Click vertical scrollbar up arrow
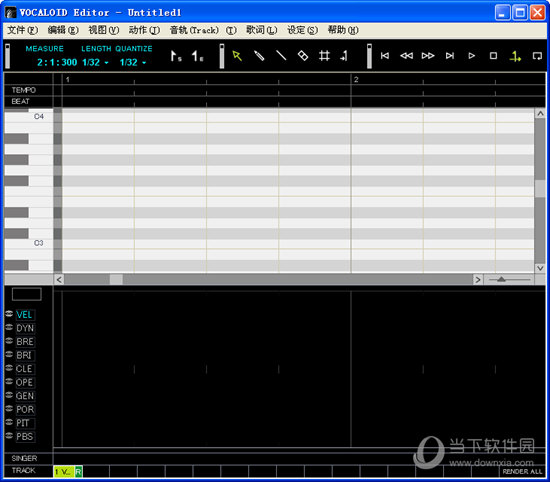The image size is (550, 482). 540,113
